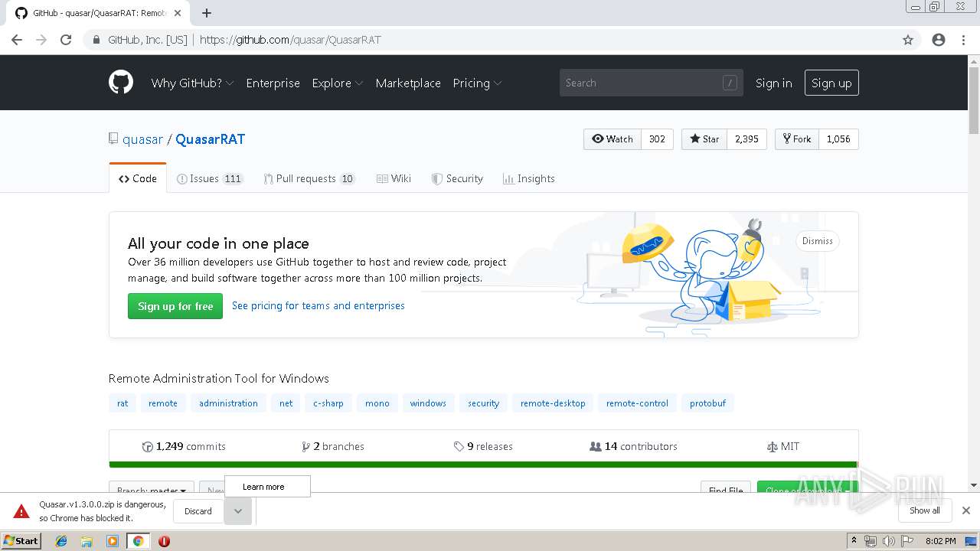View 1,249 commits history
The image size is (980, 551).
[184, 446]
